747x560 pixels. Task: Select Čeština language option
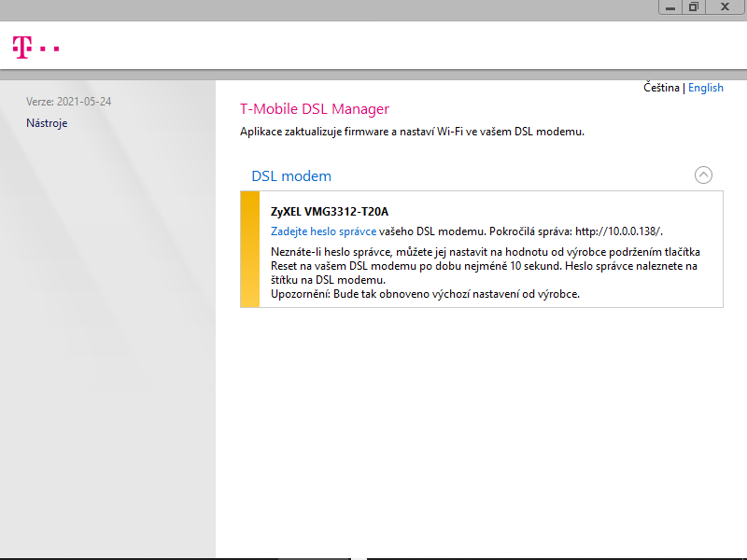coord(661,88)
